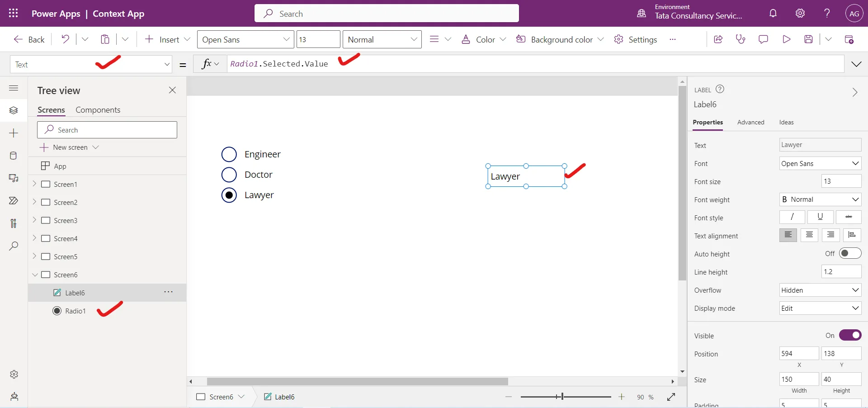This screenshot has height=408, width=868.
Task: Expand the Screen6 tree item
Action: pos(35,275)
